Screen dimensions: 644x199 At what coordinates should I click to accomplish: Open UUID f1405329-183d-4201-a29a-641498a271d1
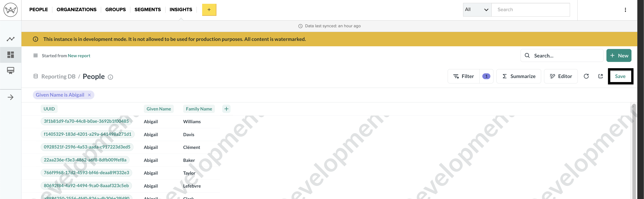(x=87, y=134)
